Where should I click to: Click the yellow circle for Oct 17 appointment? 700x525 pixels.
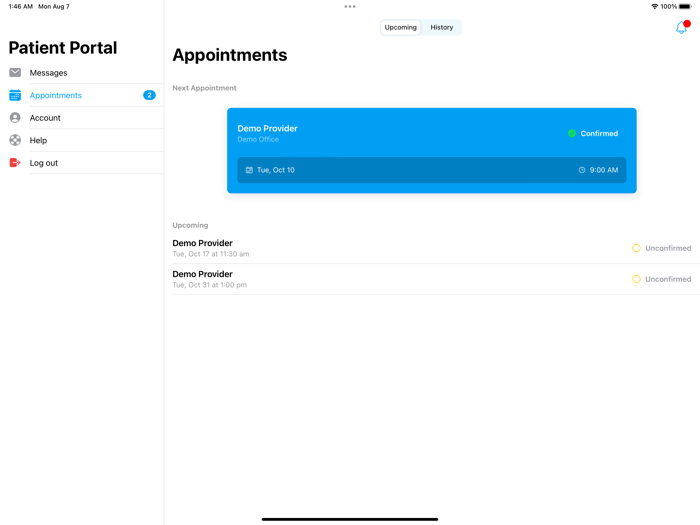pyautogui.click(x=636, y=248)
